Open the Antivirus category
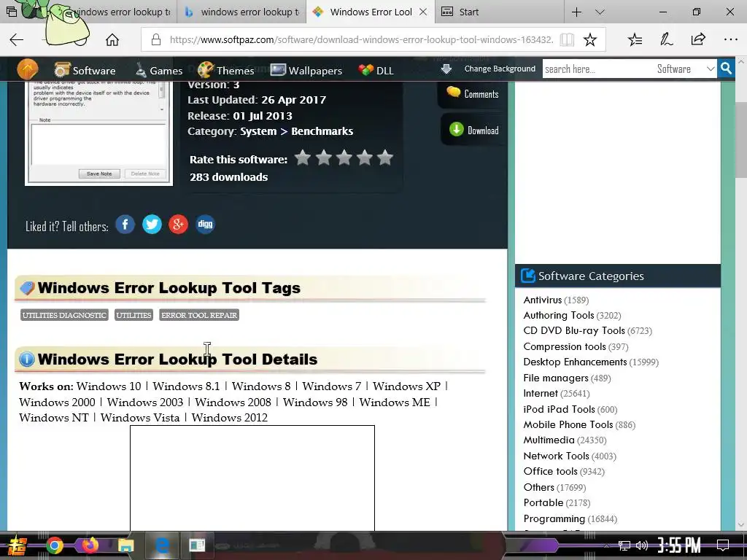Viewport: 747px width, 560px height. [543, 300]
